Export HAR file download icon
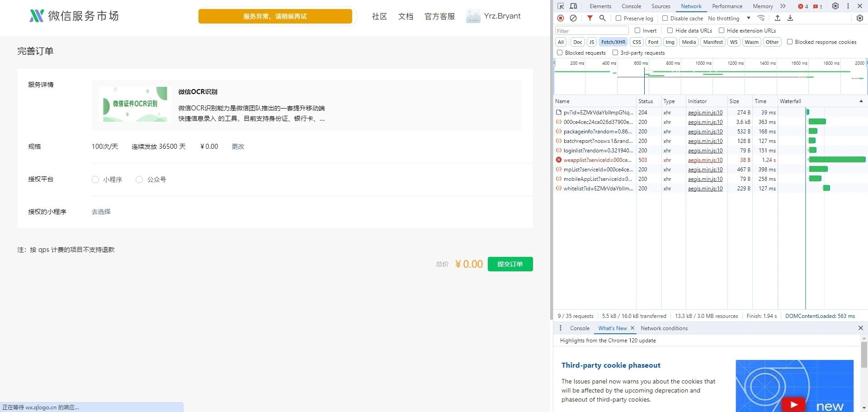This screenshot has width=868, height=412. point(790,18)
